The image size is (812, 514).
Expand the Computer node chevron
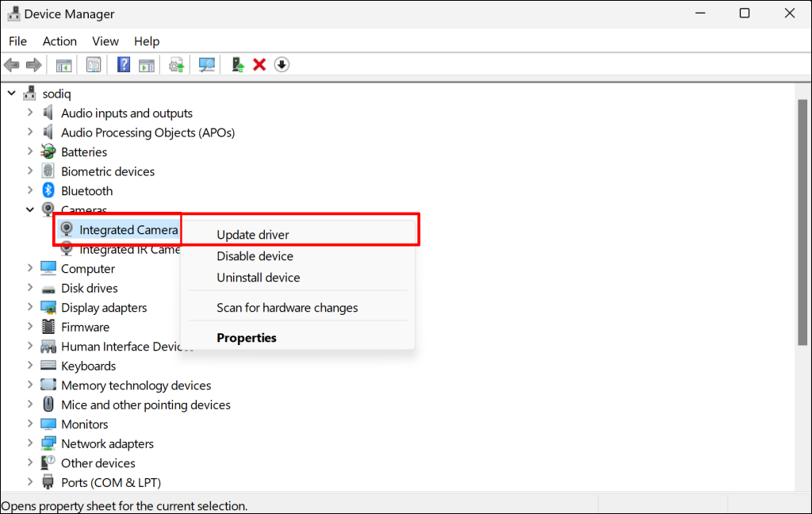coord(30,268)
